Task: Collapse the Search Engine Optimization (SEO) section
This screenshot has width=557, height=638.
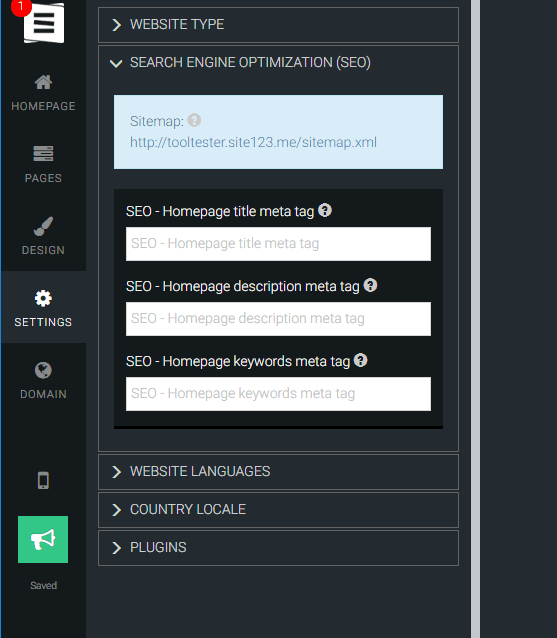Action: pos(278,63)
